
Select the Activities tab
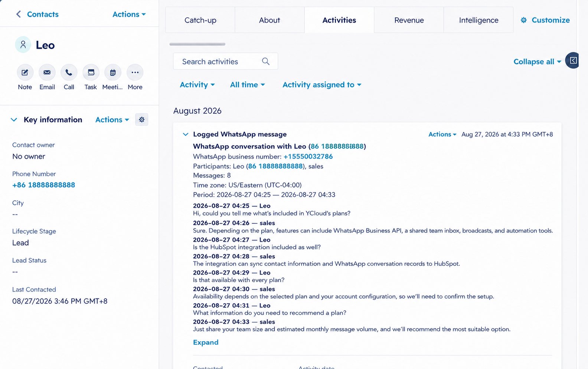coord(339,20)
